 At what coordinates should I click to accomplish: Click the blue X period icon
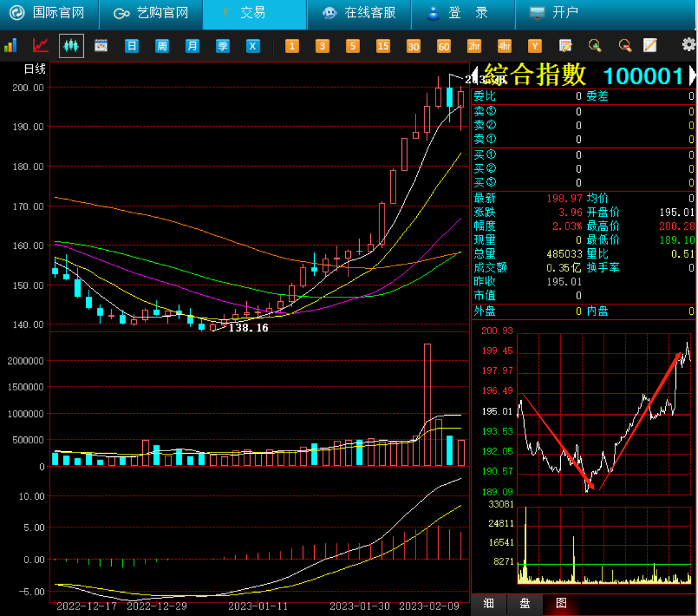[x=253, y=46]
